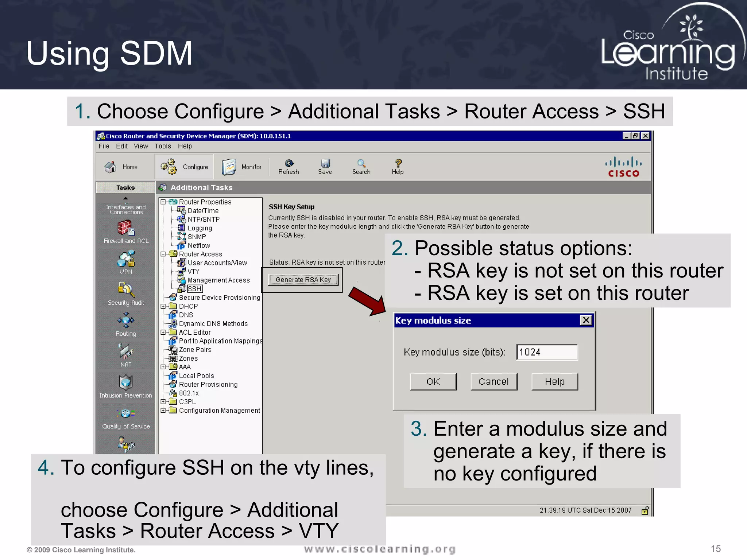This screenshot has height=560, width=747.
Task: Click Interfaces and Connections task
Action: [126, 209]
